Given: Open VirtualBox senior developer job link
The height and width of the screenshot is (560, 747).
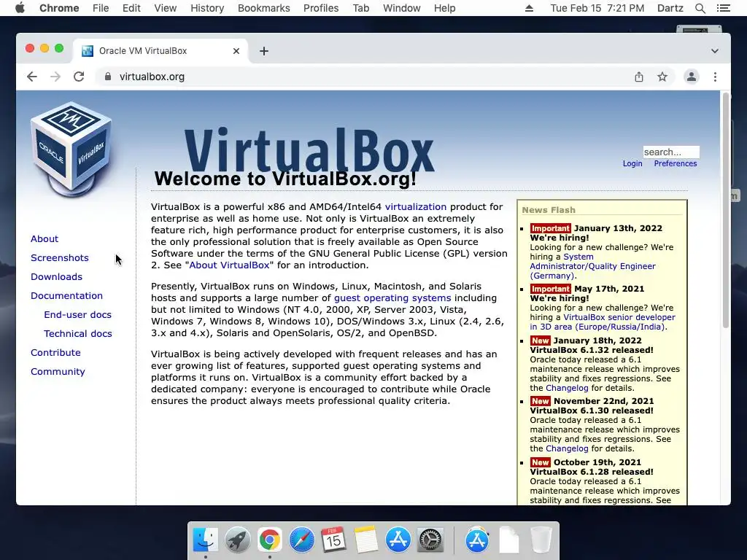Looking at the screenshot, I should (603, 322).
